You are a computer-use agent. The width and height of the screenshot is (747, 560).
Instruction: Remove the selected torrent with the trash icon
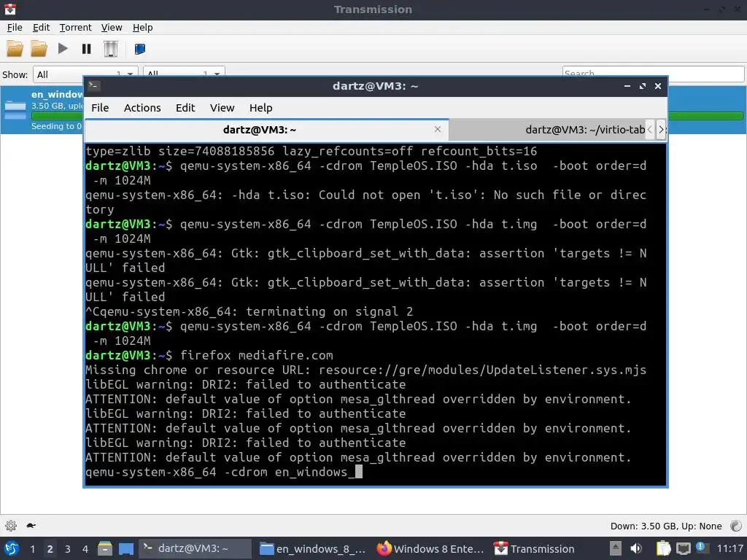(x=111, y=49)
